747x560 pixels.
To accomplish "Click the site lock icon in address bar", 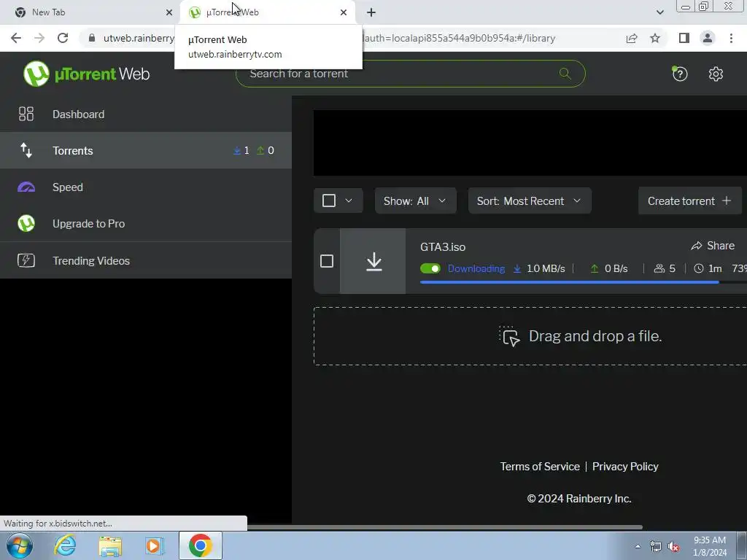I will (x=92, y=38).
